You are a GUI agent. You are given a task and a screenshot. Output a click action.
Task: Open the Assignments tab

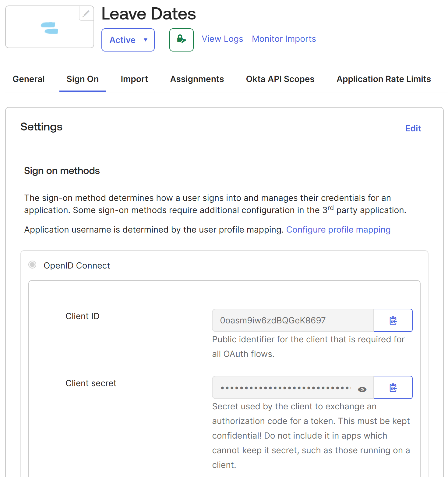click(197, 79)
